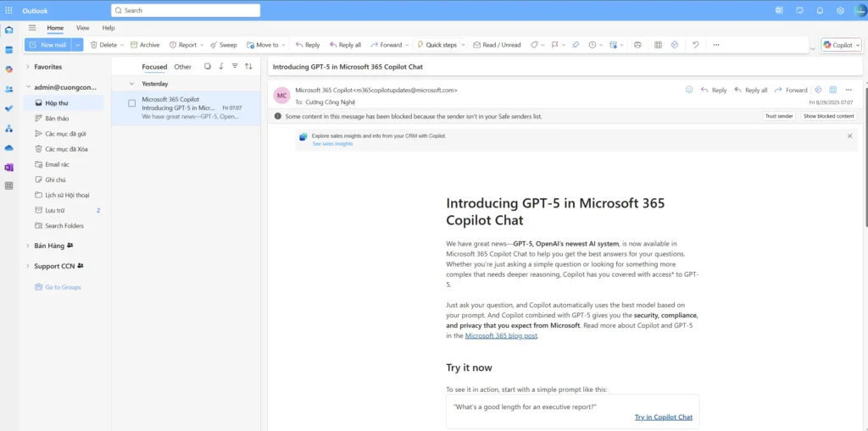The image size is (868, 431).
Task: Click Archive in the toolbar
Action: pos(145,45)
